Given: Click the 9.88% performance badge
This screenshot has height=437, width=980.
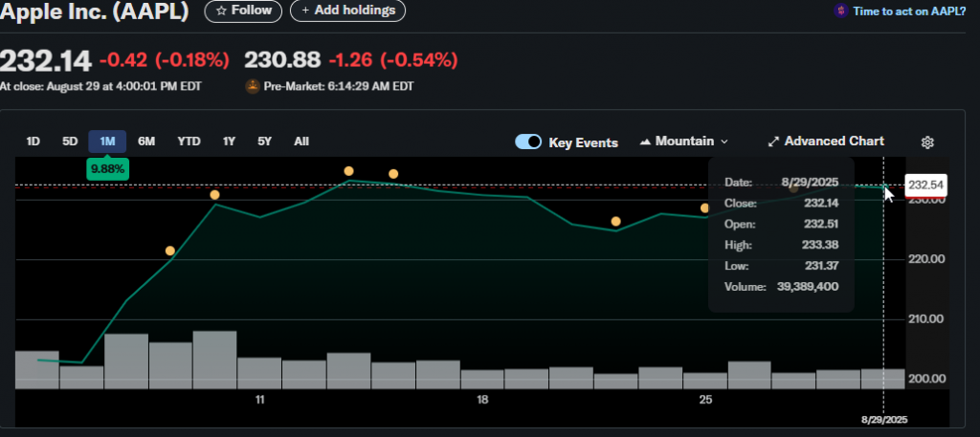Looking at the screenshot, I should [x=107, y=169].
